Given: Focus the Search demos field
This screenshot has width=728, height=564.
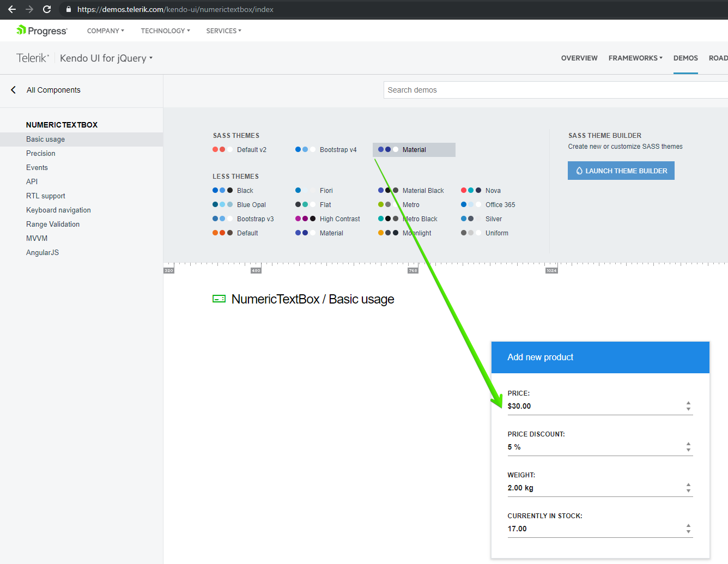Looking at the screenshot, I should click(x=556, y=90).
